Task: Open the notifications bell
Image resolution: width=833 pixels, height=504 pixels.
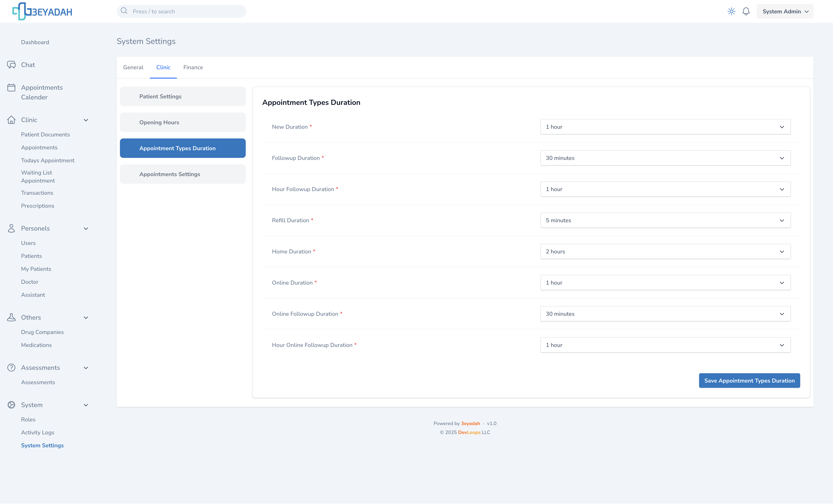Action: tap(746, 12)
